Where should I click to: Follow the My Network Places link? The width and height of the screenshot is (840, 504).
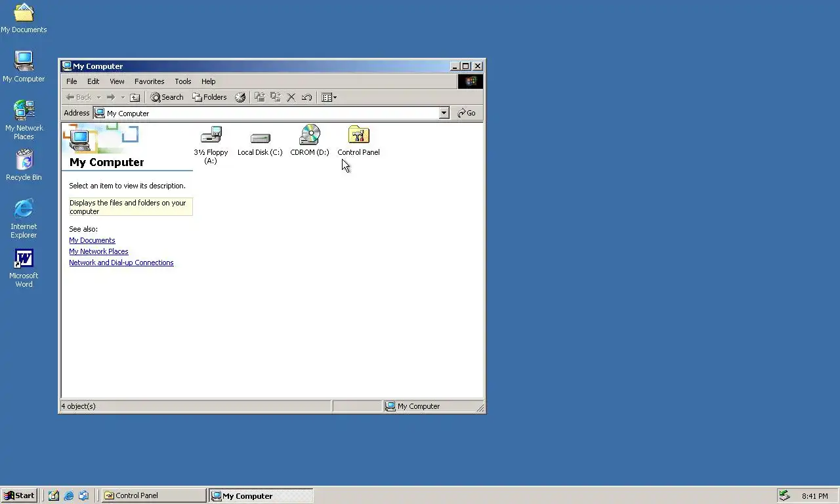[x=98, y=251]
